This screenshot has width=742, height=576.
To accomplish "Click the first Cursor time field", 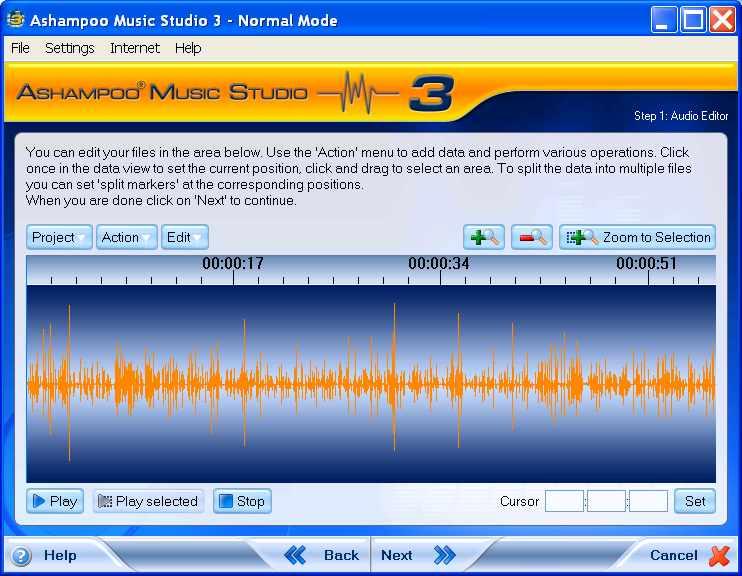I will click(564, 501).
